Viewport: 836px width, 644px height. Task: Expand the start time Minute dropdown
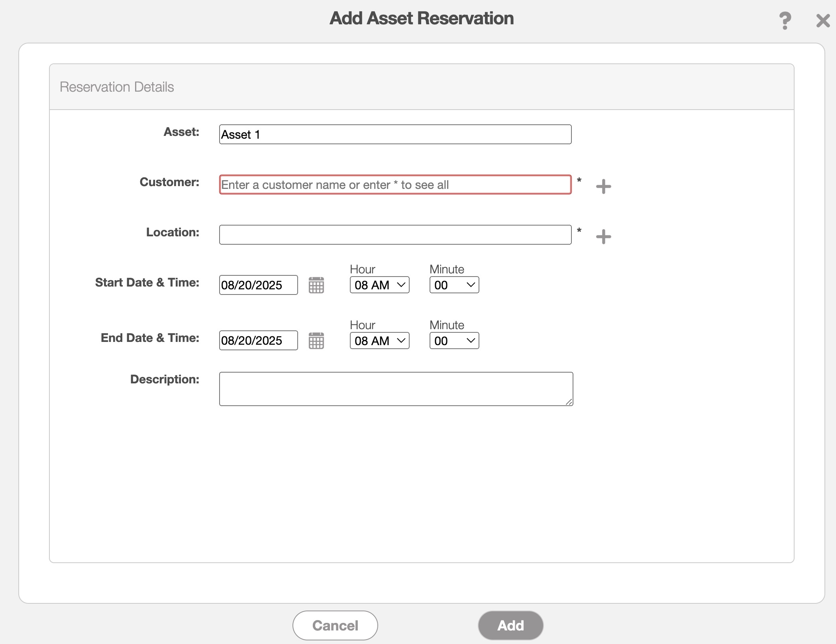coord(454,285)
